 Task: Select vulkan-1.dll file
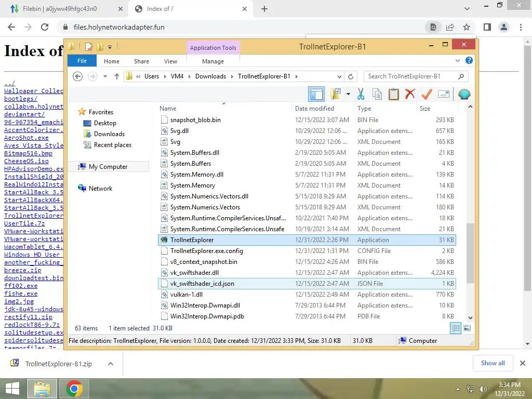307,294
